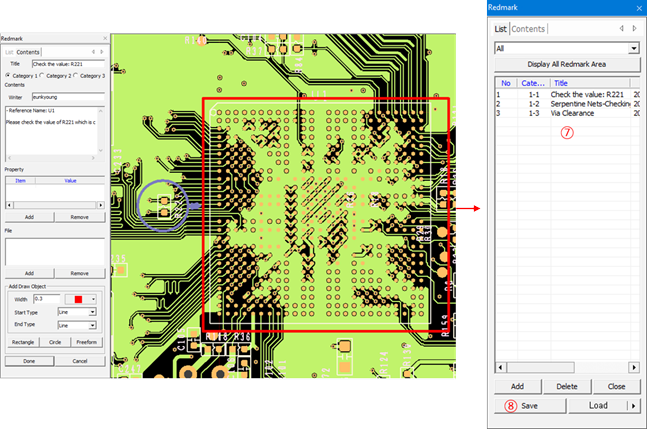The height and width of the screenshot is (429, 647).
Task: Open the All filter dropdown
Action: (x=633, y=48)
